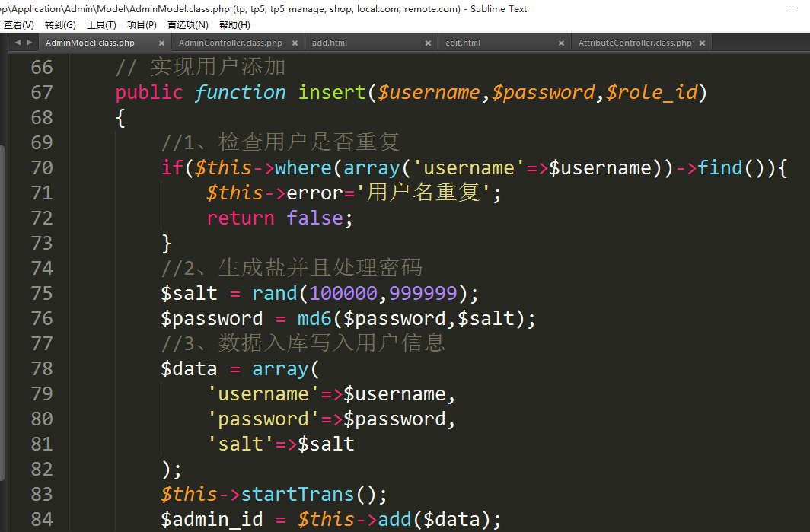Open the 首选项(N) menu
Viewport: 810px width, 532px height.
187,25
